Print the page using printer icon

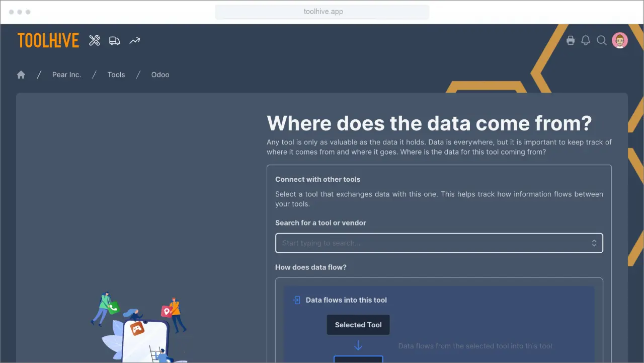coord(571,40)
